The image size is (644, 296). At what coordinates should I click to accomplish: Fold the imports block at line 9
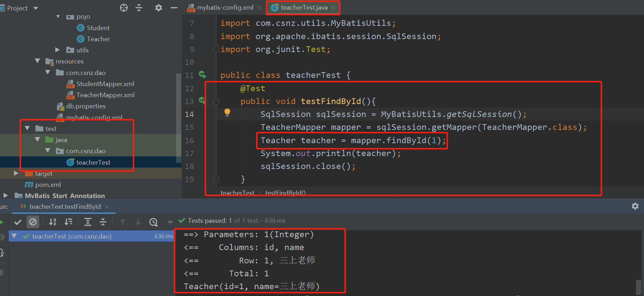pyautogui.click(x=216, y=49)
